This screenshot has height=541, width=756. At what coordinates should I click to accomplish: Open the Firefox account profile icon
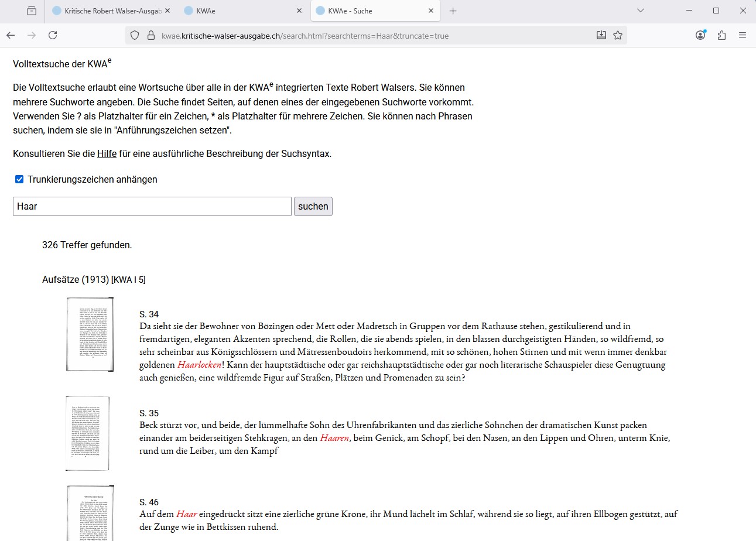click(x=700, y=35)
